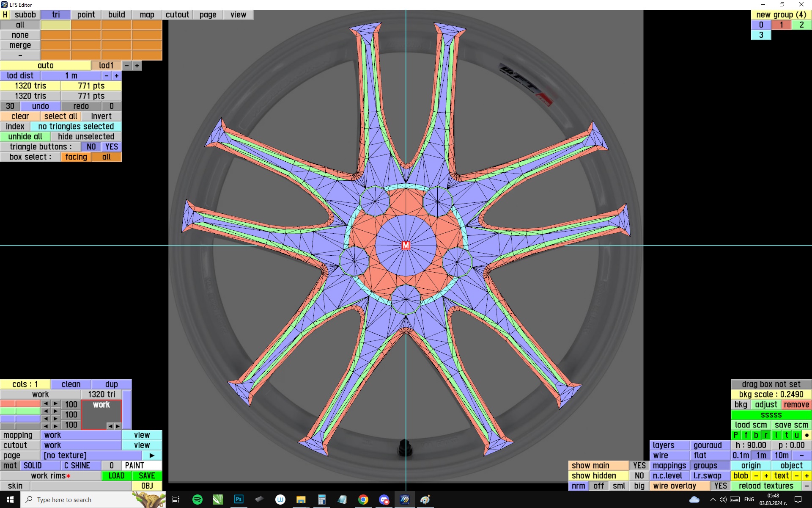Screen dimensions: 812x508
Task: Toggle wire overlay YES button
Action: coord(720,486)
